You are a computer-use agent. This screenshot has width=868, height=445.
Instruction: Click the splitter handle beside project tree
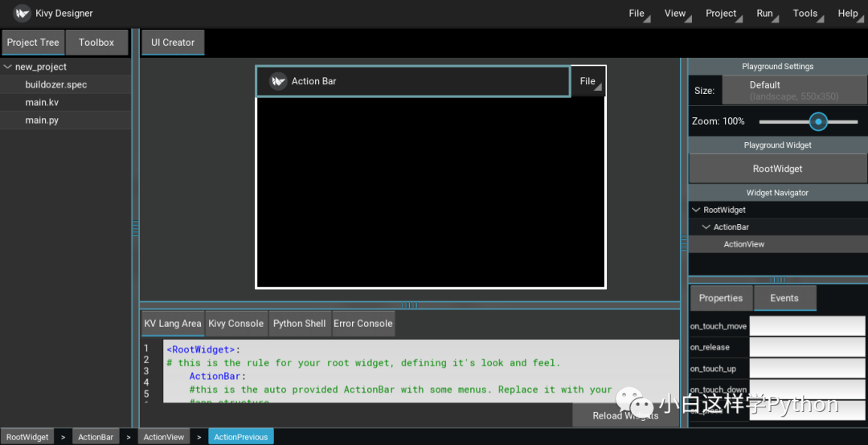click(x=135, y=228)
